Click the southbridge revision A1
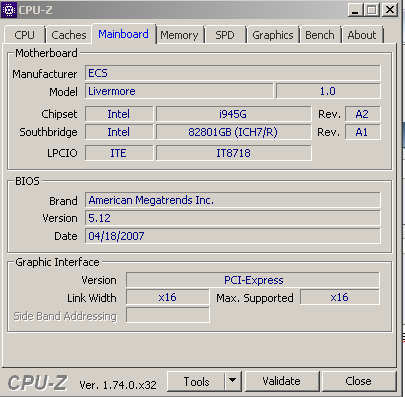The width and height of the screenshot is (405, 397). click(x=362, y=132)
